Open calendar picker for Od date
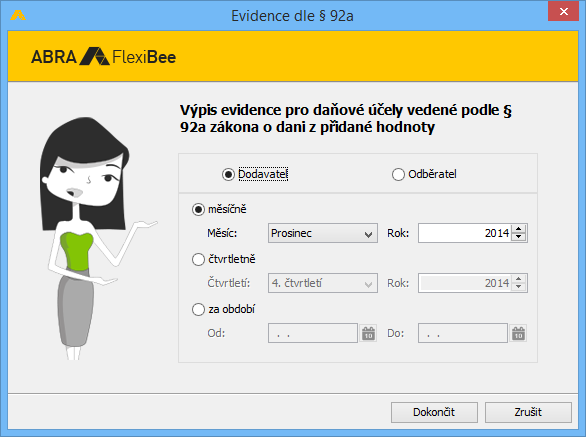This screenshot has width=586, height=437. click(x=368, y=333)
